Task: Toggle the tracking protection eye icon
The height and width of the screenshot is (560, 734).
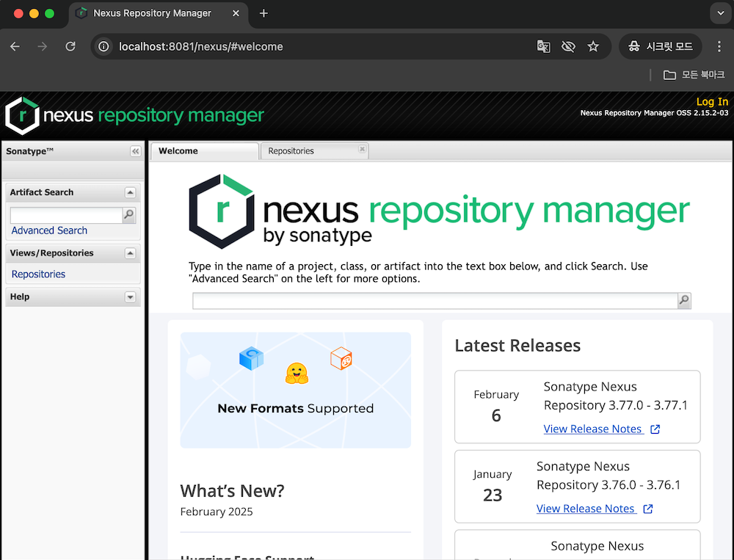Action: tap(568, 46)
